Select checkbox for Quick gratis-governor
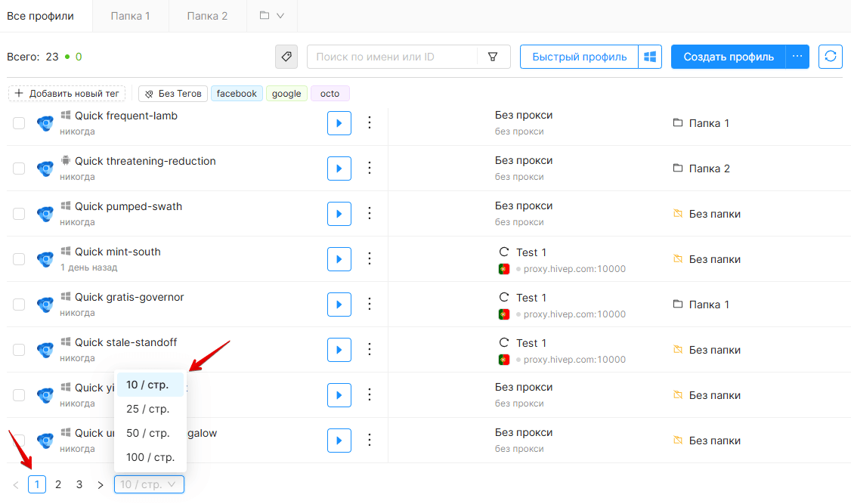Image resolution: width=851 pixels, height=504 pixels. (19, 305)
